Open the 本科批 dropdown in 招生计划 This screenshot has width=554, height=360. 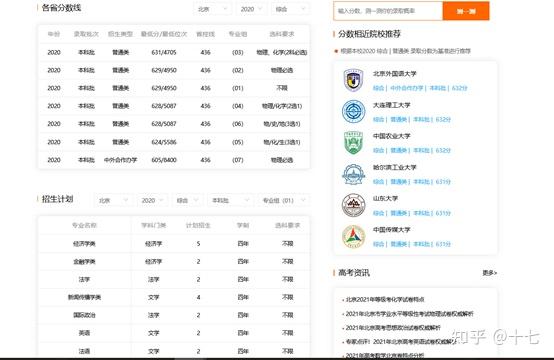230,200
